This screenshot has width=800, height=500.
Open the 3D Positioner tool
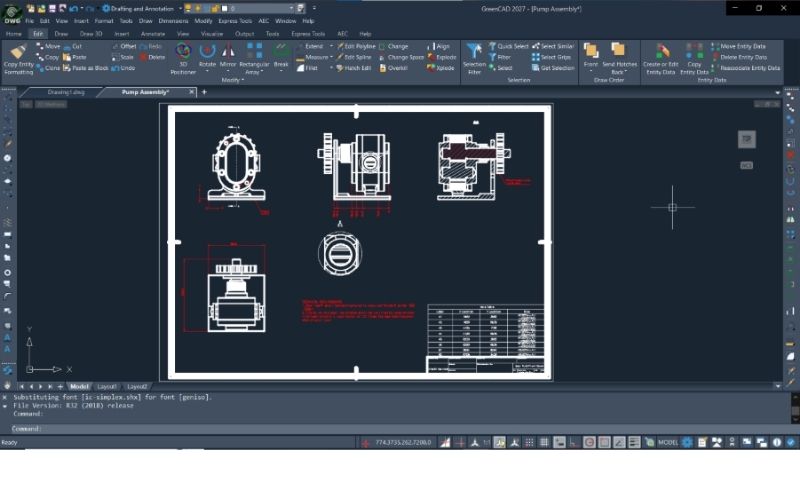coord(183,51)
